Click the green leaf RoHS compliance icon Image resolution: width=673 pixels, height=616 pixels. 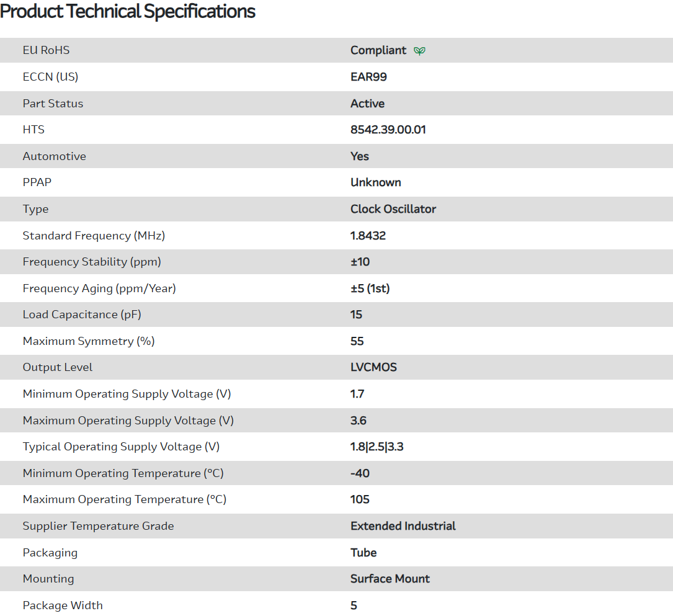(420, 51)
